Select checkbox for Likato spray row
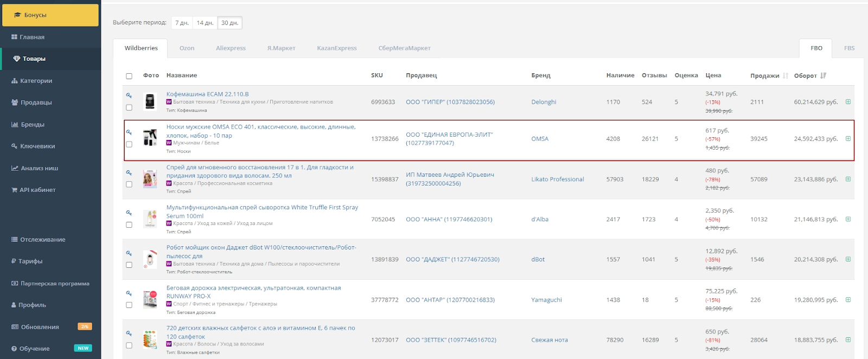Viewport: 868px width, 359px height. tap(129, 184)
